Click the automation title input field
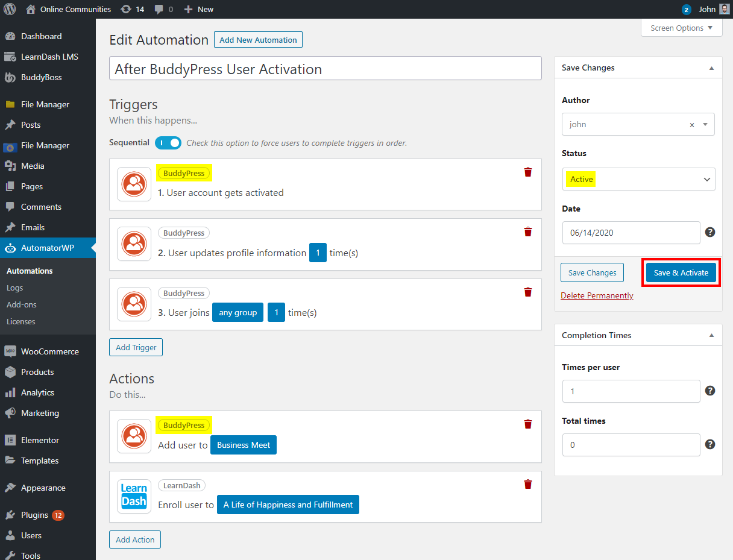Image resolution: width=733 pixels, height=560 pixels. pos(326,69)
